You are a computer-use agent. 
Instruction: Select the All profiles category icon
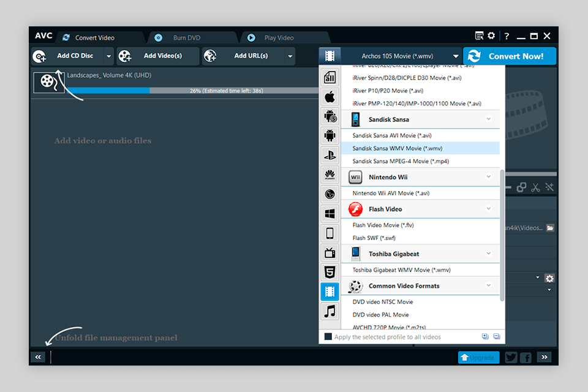[330, 77]
